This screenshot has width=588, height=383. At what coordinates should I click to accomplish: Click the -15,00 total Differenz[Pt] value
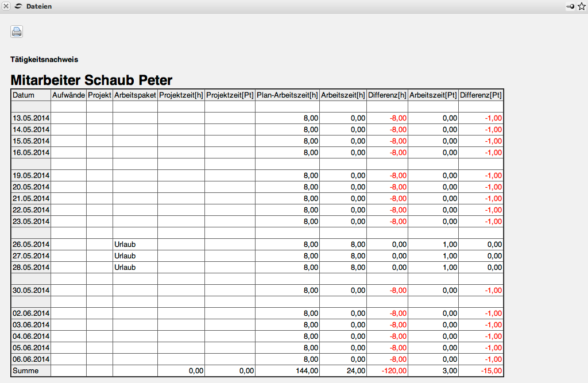491,371
